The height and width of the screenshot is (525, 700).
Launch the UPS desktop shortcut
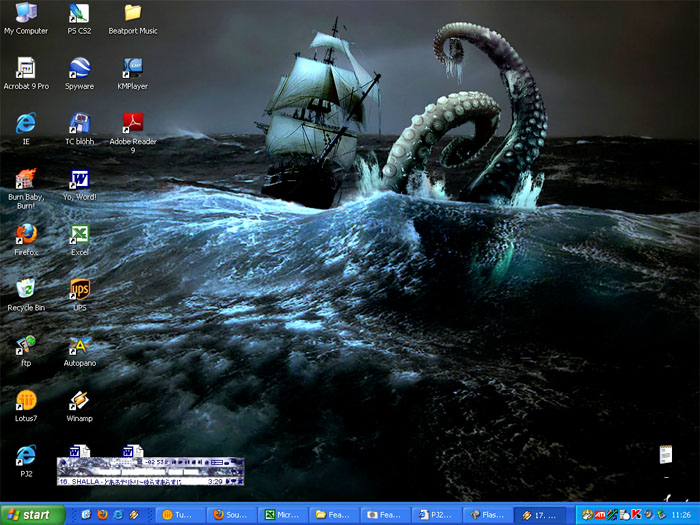[79, 290]
